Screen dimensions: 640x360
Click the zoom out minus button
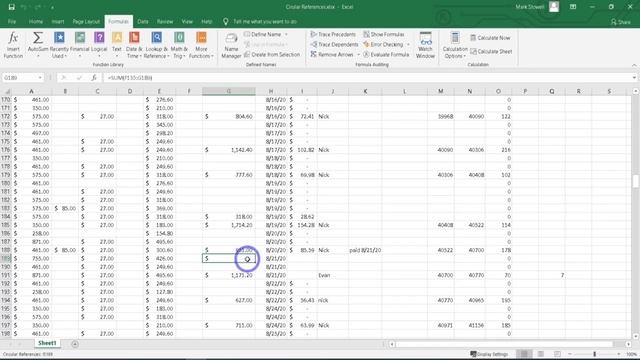pyautogui.click(x=570, y=354)
